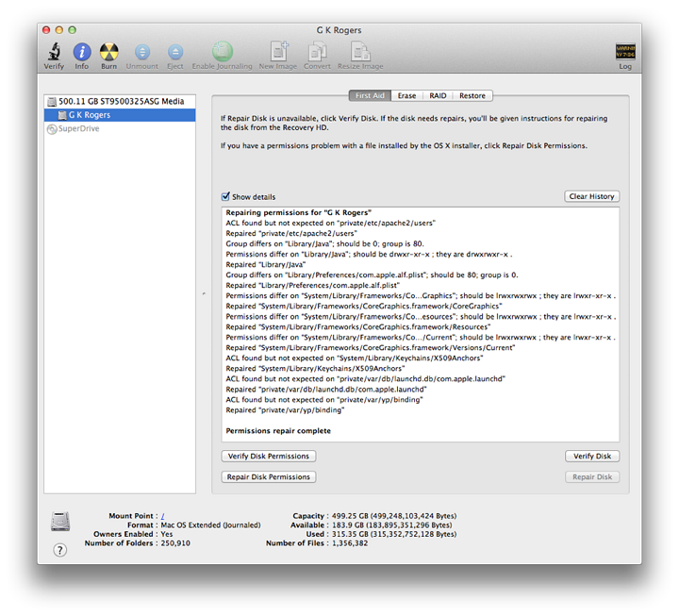Click 'Repaired "private/var/db/launchd.db/com.apple.launchd"' line

coord(326,390)
